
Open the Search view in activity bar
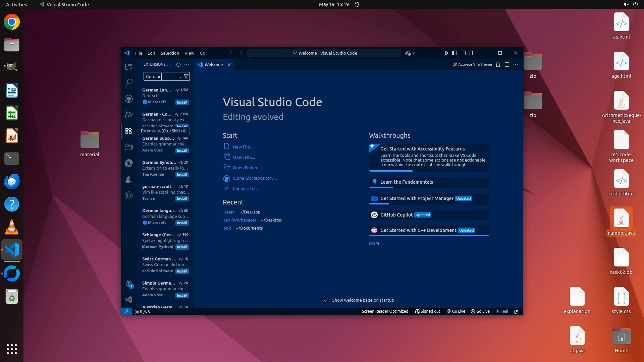[129, 82]
